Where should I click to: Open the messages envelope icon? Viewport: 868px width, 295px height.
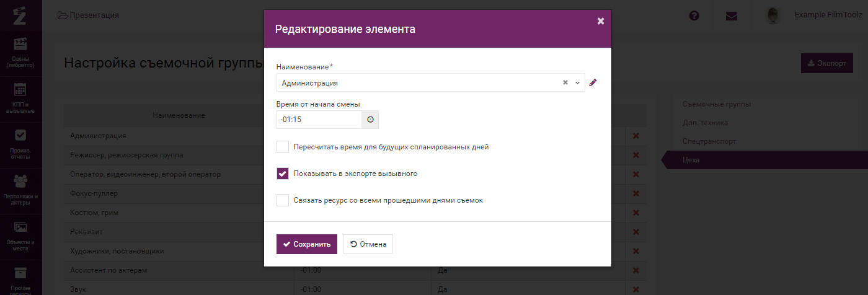point(732,16)
